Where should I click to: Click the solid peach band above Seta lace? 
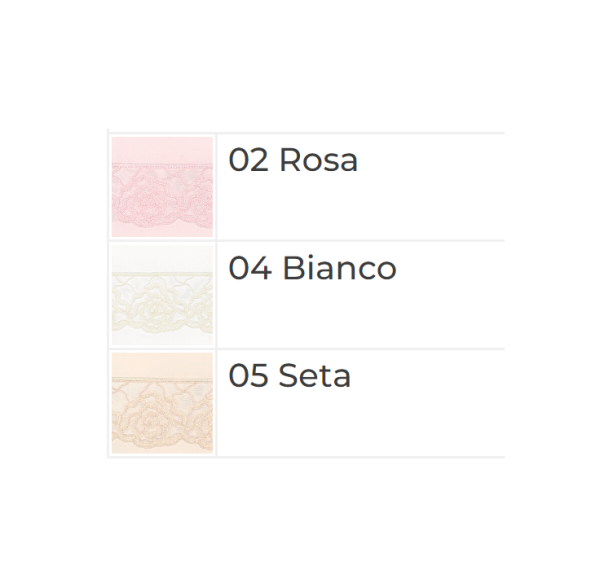162,364
